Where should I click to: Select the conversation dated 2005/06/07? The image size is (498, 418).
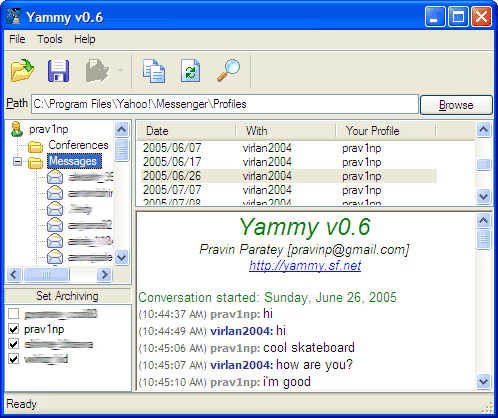click(x=289, y=148)
